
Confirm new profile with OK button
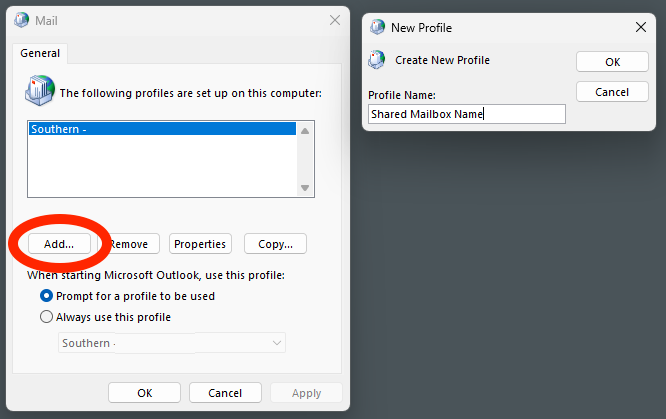[612, 62]
